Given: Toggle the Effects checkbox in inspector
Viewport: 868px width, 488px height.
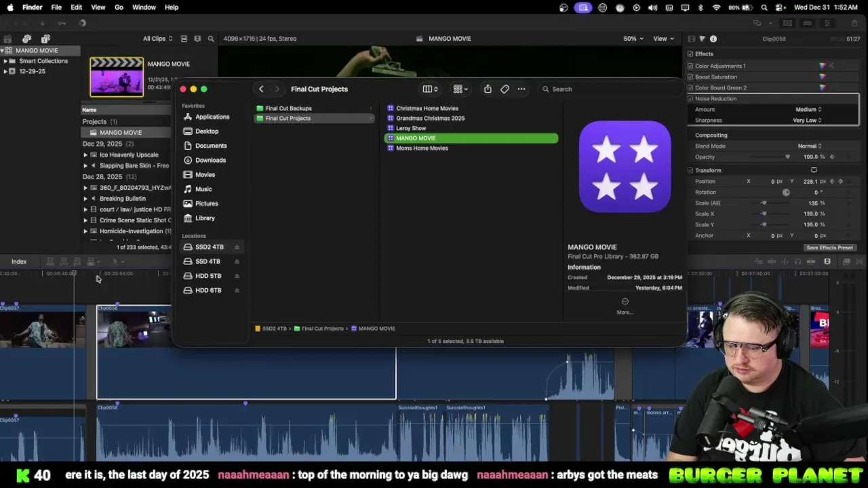Looking at the screenshot, I should tap(690, 54).
